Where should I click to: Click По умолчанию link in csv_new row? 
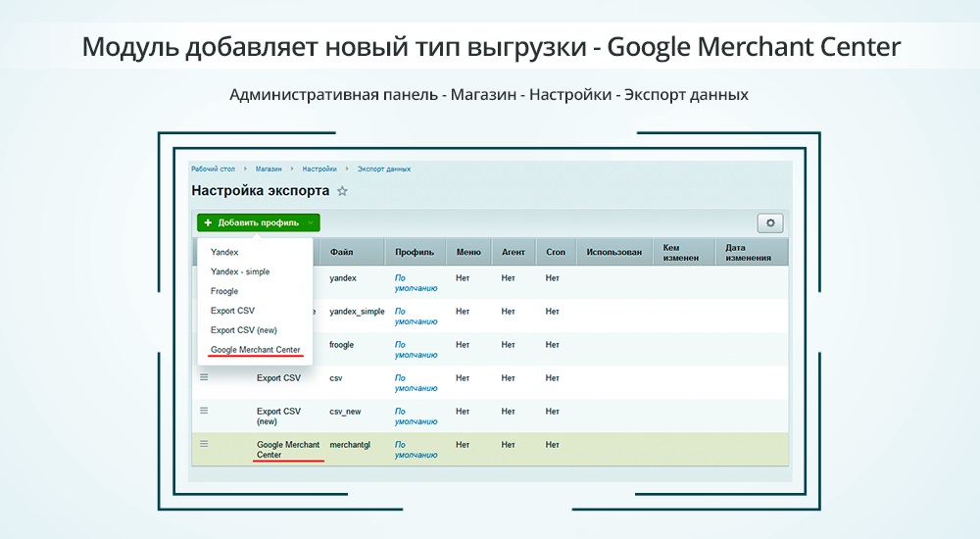coord(416,416)
